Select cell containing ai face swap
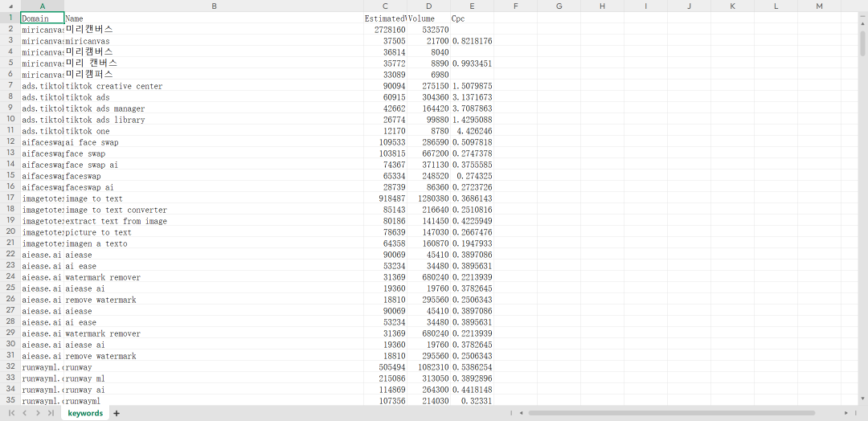868x421 pixels. tap(214, 142)
